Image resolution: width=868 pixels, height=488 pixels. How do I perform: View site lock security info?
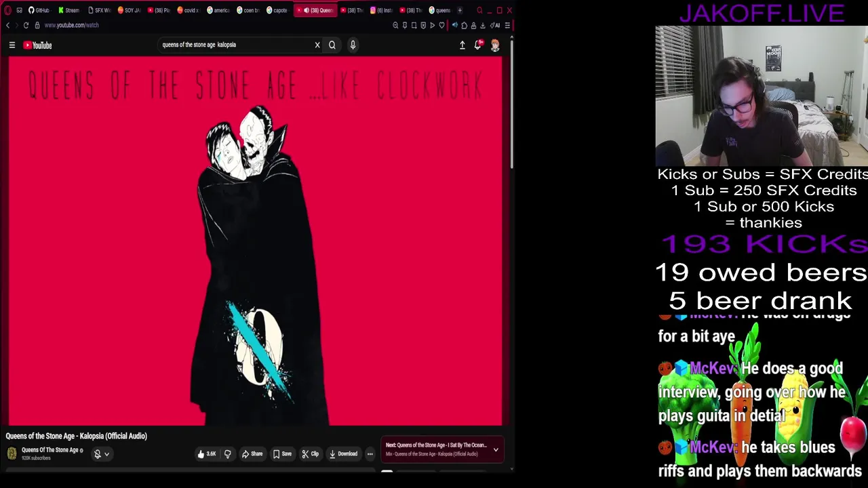37,25
